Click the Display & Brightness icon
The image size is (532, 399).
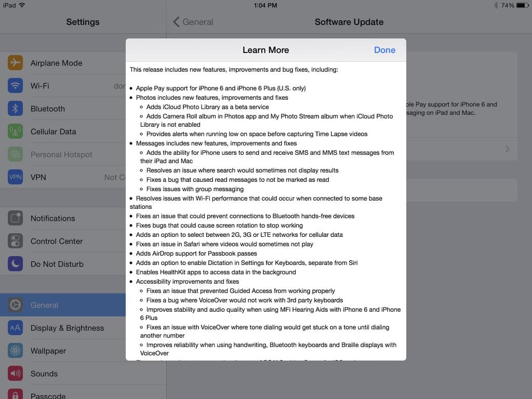[15, 328]
